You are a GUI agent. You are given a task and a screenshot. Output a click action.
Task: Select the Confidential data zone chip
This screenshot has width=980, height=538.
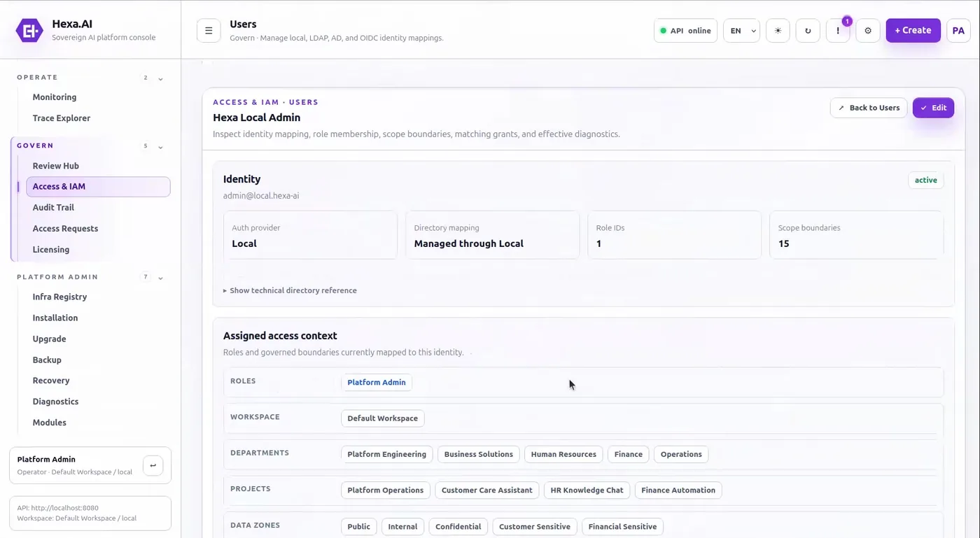pos(458,527)
